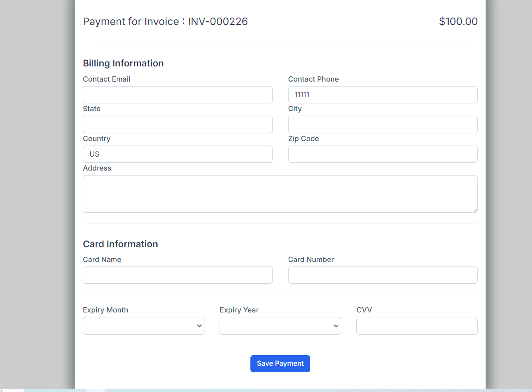Click the Card Information heading
This screenshot has width=532, height=392.
[120, 244]
